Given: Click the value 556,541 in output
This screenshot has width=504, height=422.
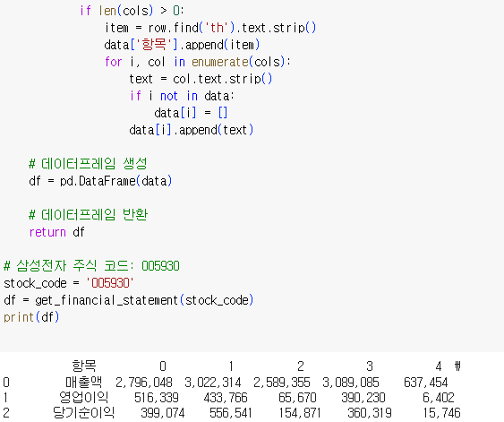Looking at the screenshot, I should click(231, 413).
